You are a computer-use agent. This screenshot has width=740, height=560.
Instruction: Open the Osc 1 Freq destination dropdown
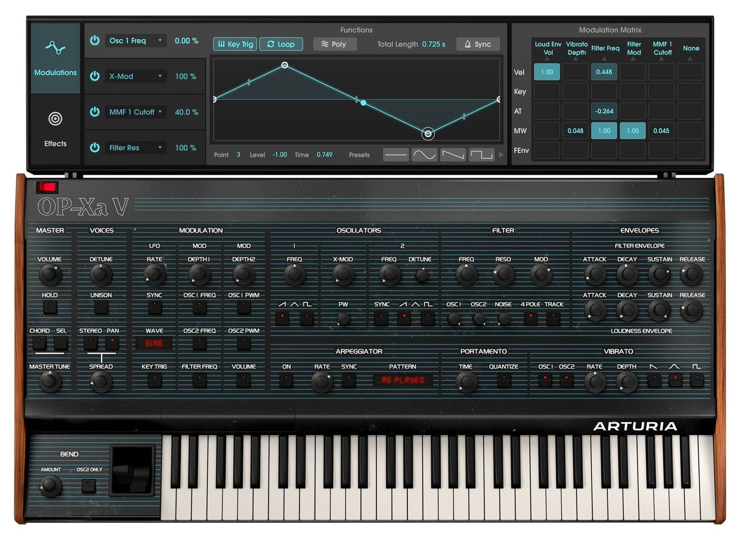click(135, 40)
